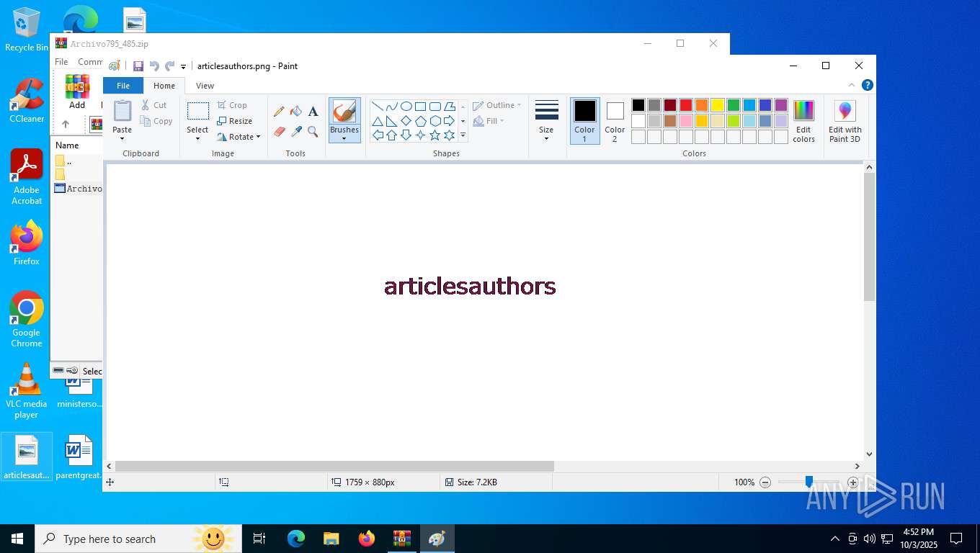
Task: Select the Fill with color bucket tool
Action: click(296, 112)
